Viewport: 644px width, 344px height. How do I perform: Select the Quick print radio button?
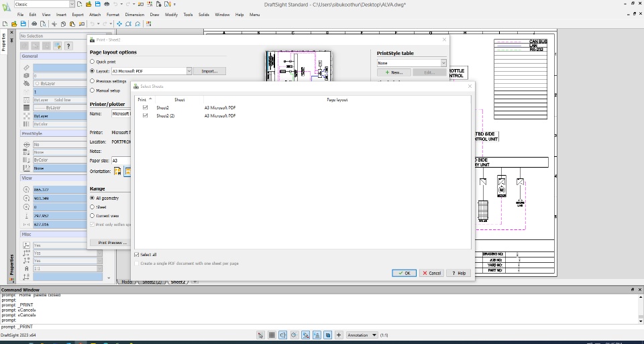[x=92, y=62]
